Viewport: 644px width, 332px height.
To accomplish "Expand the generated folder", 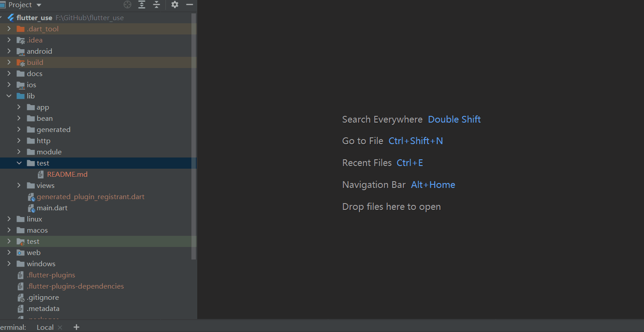I will tap(19, 129).
